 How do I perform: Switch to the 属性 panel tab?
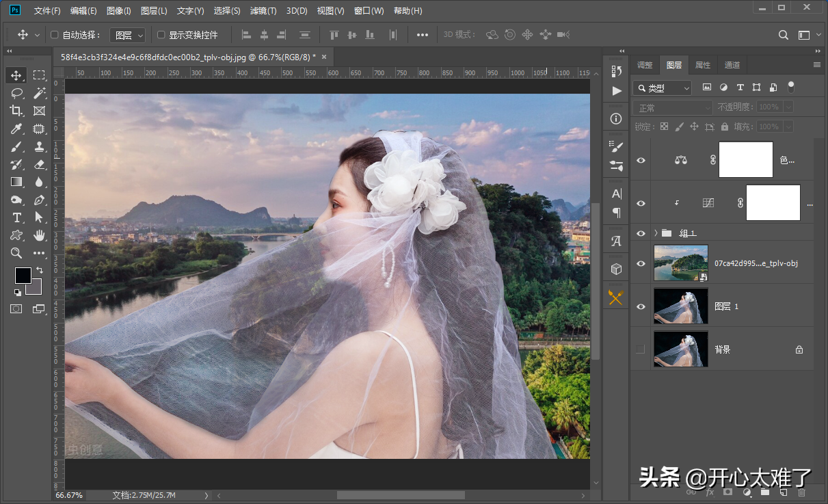703,65
